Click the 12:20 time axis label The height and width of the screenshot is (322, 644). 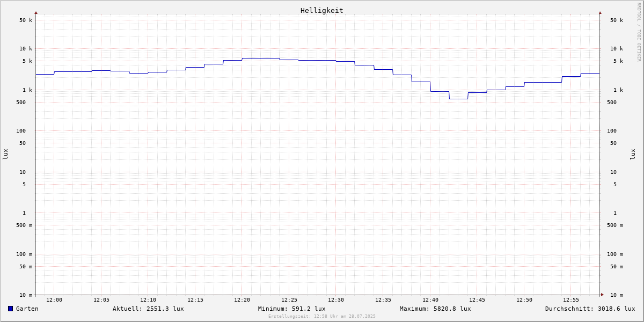(242, 300)
